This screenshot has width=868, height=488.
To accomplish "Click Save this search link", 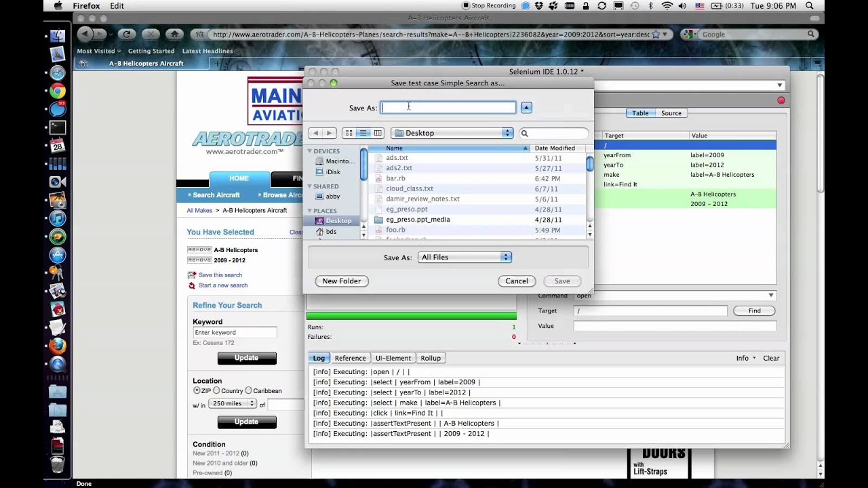I will [220, 275].
